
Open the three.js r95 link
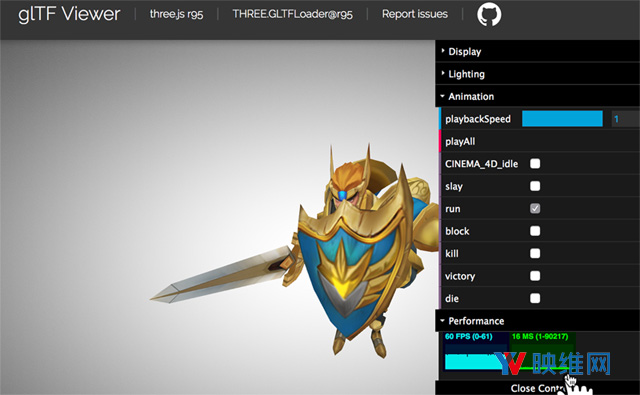(x=176, y=14)
